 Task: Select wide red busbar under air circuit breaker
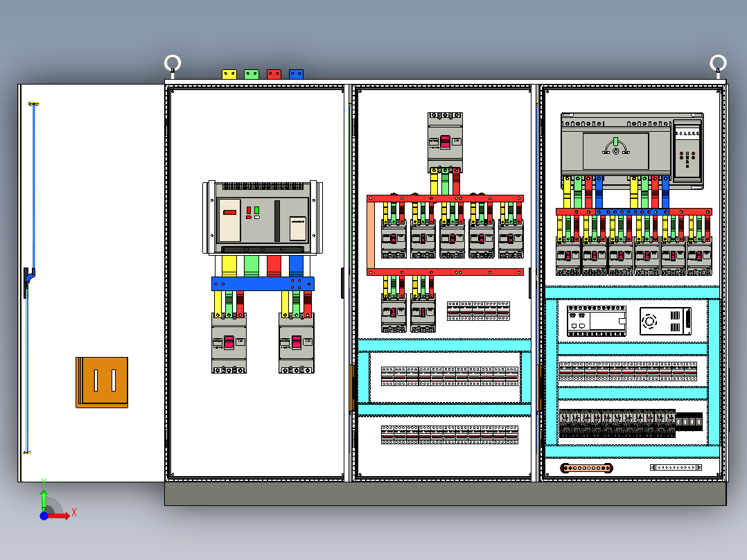274,266
